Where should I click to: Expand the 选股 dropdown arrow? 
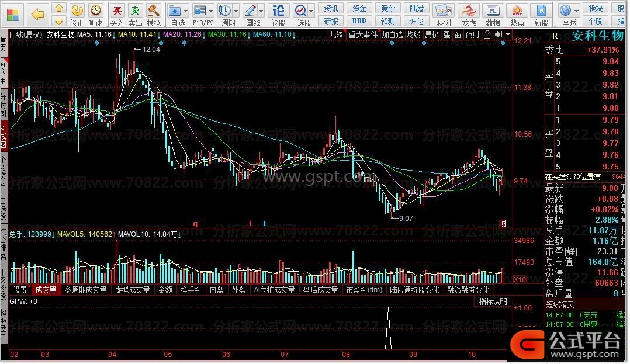point(311,11)
